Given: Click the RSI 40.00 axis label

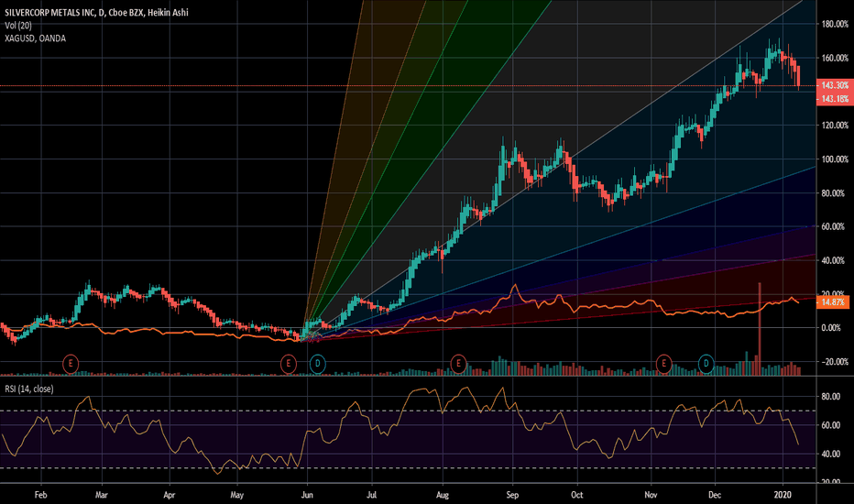Looking at the screenshot, I should click(830, 454).
